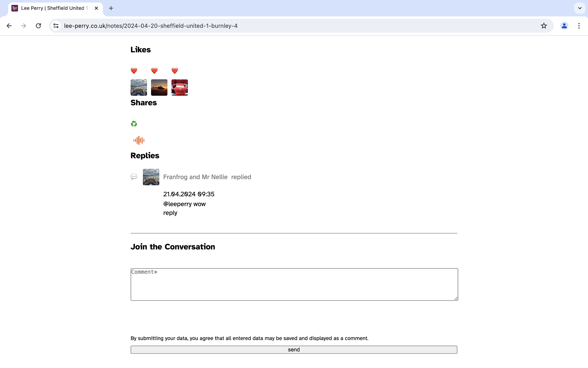
Task: Click the reply speech bubble icon
Action: pos(134,176)
